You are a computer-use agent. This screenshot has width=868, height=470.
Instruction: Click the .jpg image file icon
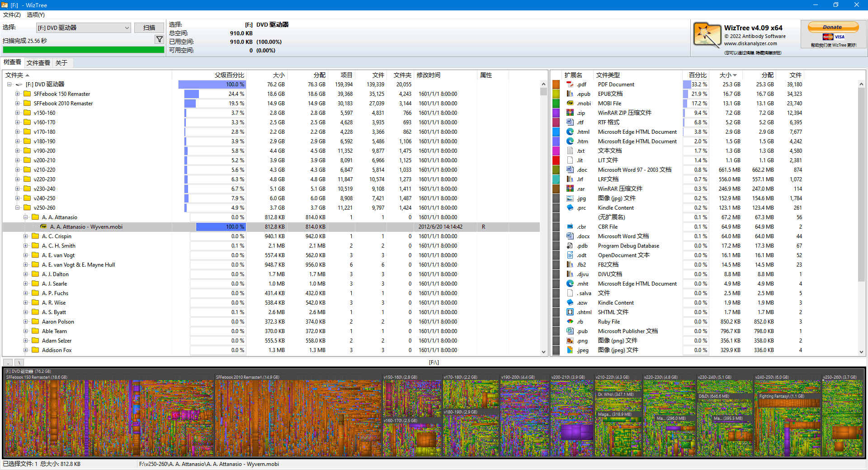tap(570, 198)
